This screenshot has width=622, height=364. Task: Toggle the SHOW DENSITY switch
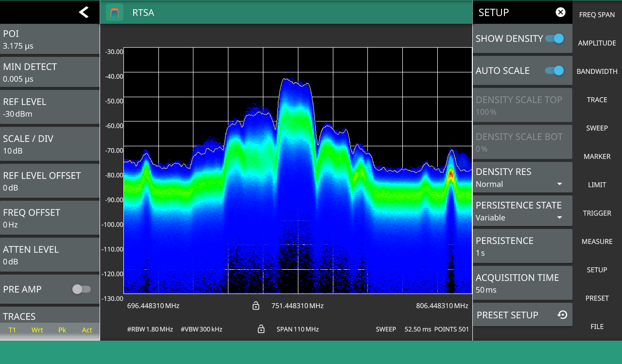(554, 38)
